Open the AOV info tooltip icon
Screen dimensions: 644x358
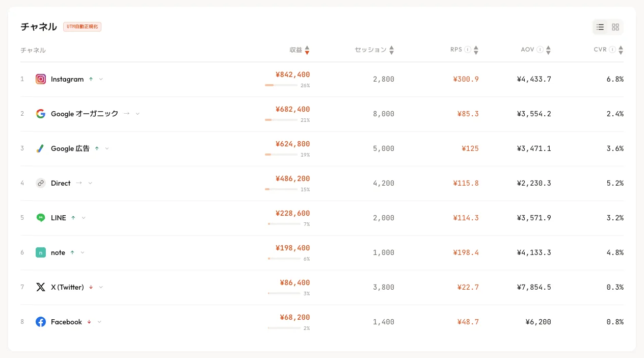click(x=540, y=49)
